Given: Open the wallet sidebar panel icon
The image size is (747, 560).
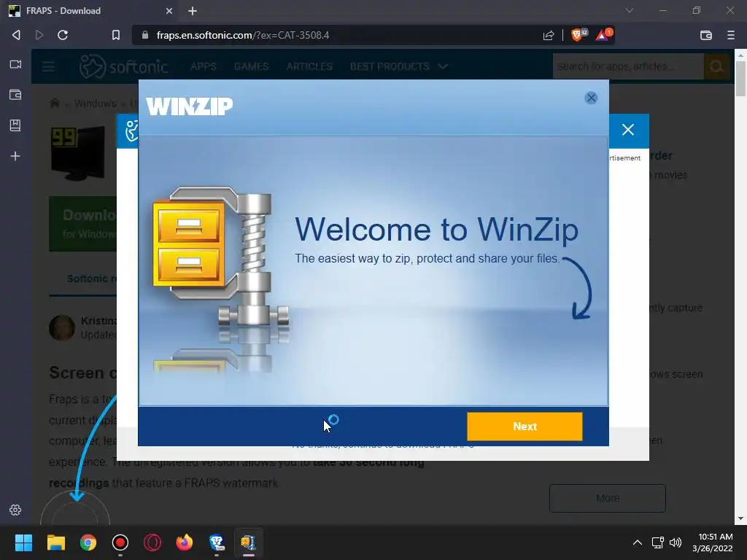Looking at the screenshot, I should point(15,95).
